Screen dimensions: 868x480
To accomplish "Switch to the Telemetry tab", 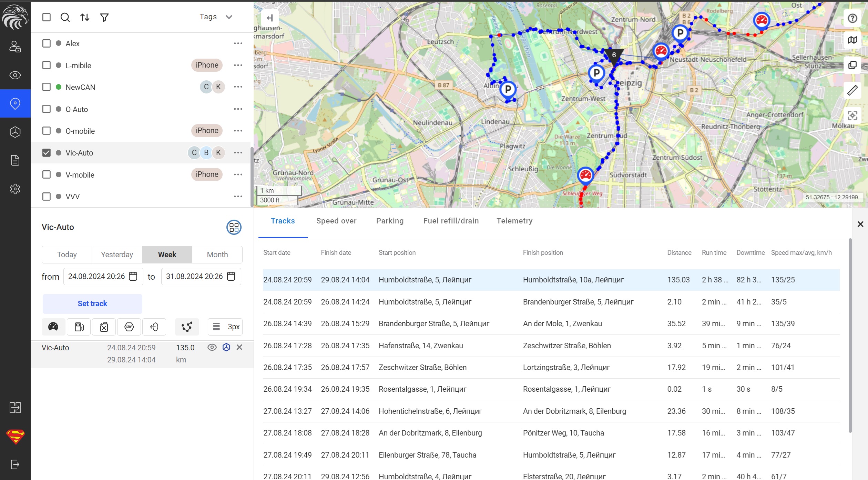I will coord(514,221).
